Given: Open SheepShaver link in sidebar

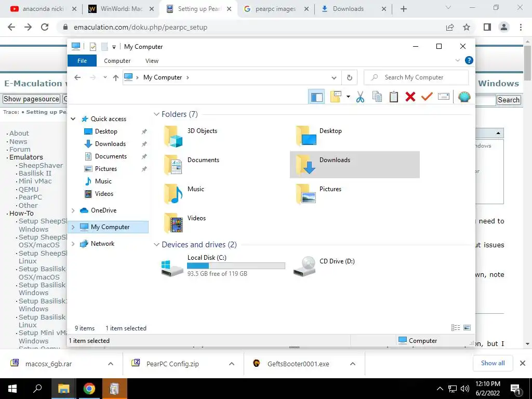Looking at the screenshot, I should pos(41,166).
